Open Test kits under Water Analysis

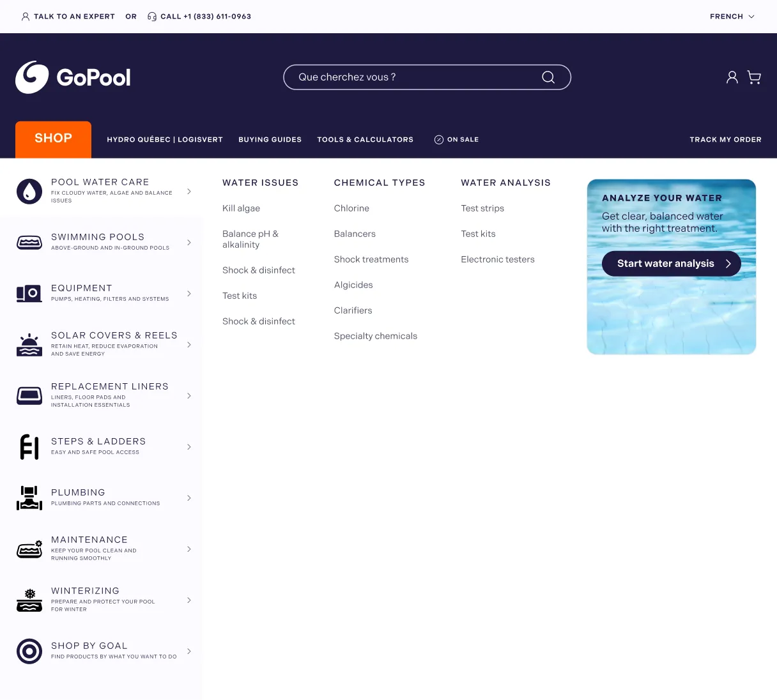(x=479, y=234)
